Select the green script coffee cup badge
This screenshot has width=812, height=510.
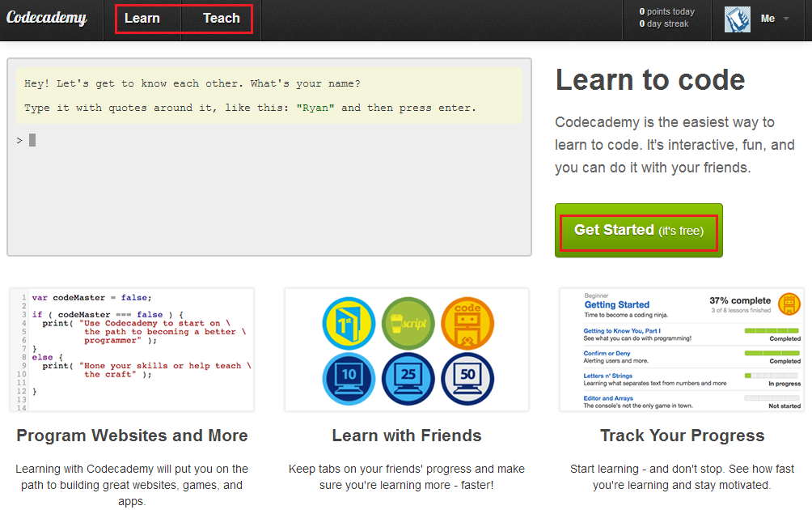[x=408, y=324]
